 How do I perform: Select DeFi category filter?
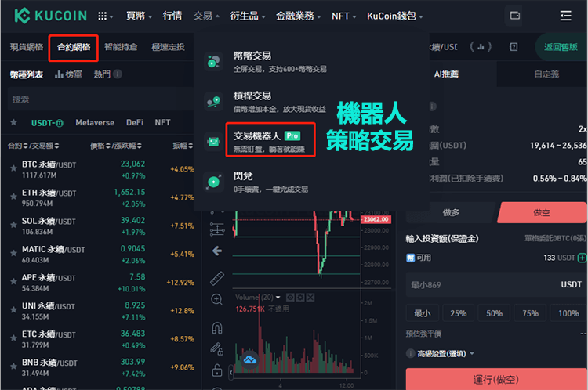(x=135, y=122)
